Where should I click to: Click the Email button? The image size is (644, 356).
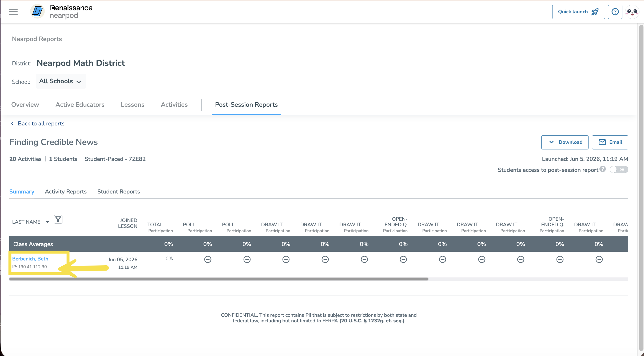click(x=610, y=142)
